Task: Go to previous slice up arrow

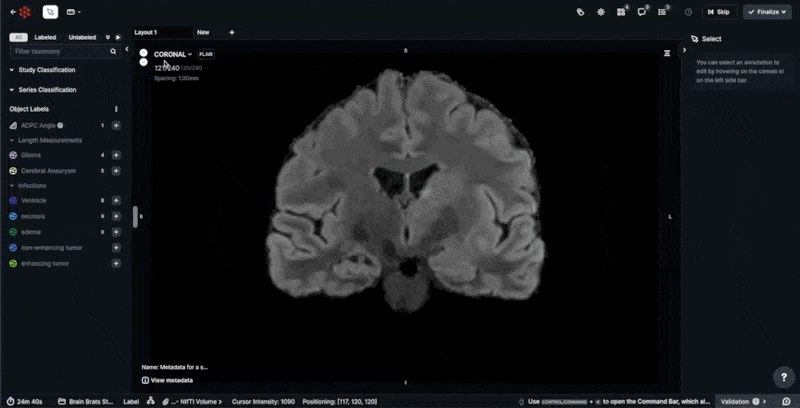Action: pos(144,53)
